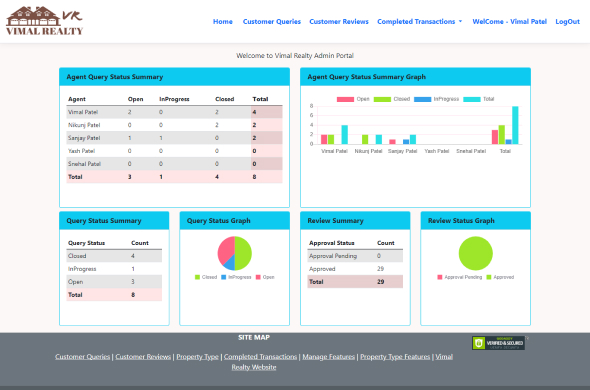Click the Query Status Summary panel header
590x390 pixels.
114,221
